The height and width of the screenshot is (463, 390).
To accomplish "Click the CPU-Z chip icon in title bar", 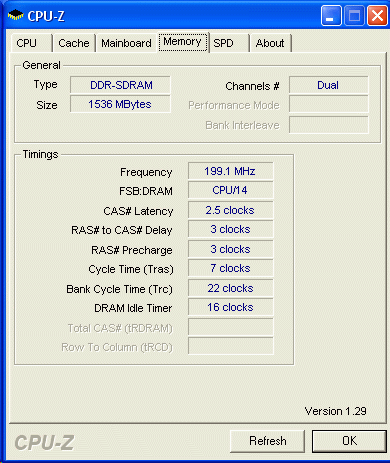I will click(x=15, y=15).
